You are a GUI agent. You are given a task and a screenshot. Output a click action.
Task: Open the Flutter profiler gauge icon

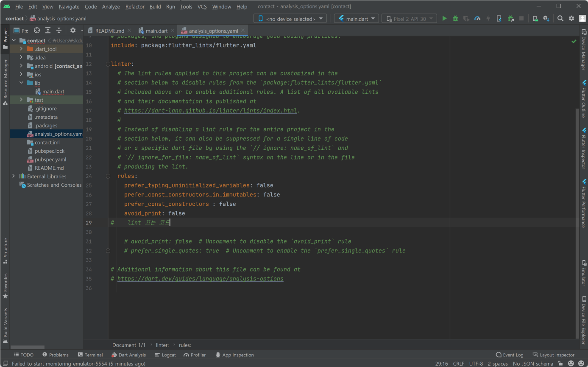pyautogui.click(x=477, y=19)
